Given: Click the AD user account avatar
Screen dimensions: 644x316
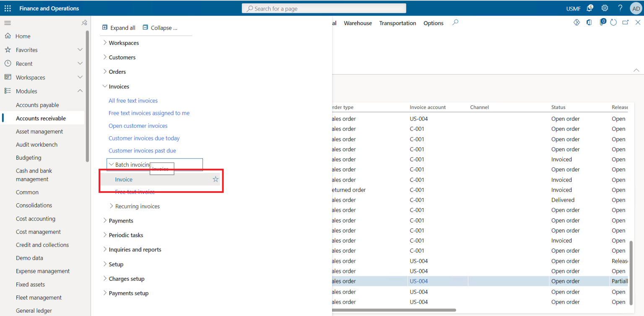Looking at the screenshot, I should [636, 8].
